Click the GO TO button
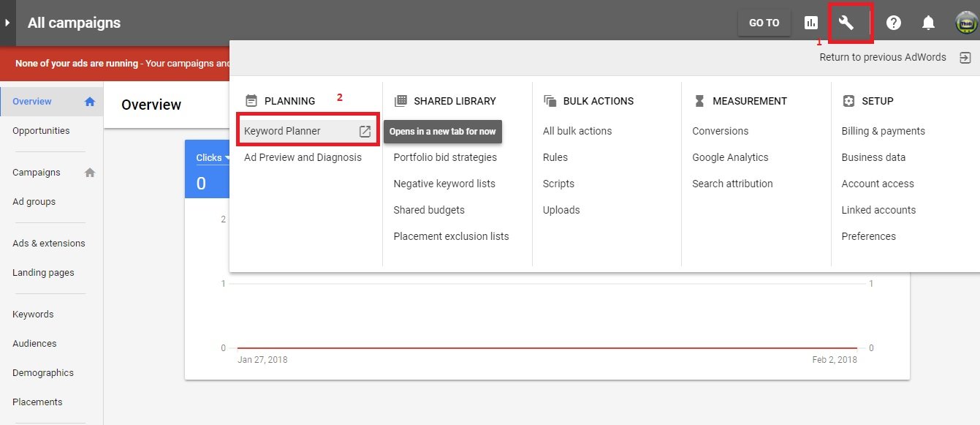 (764, 23)
